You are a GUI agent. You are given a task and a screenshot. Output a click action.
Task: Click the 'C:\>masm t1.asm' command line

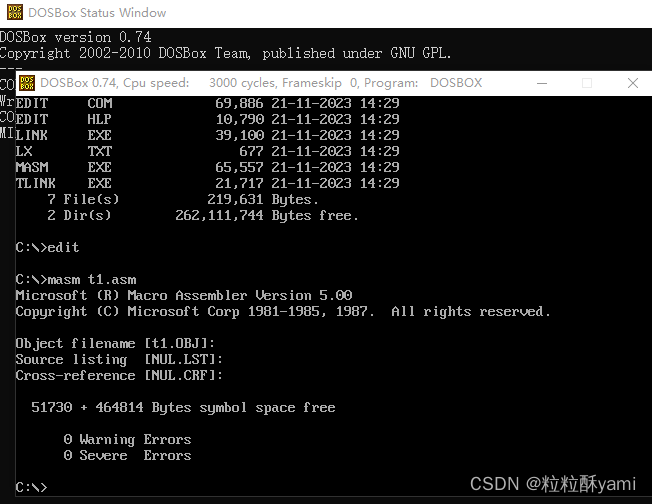(x=76, y=279)
